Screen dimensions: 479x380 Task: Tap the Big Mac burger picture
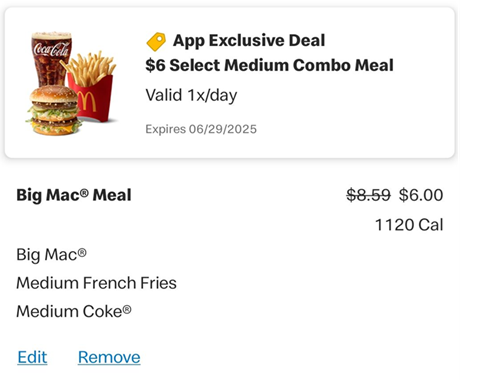click(53, 110)
